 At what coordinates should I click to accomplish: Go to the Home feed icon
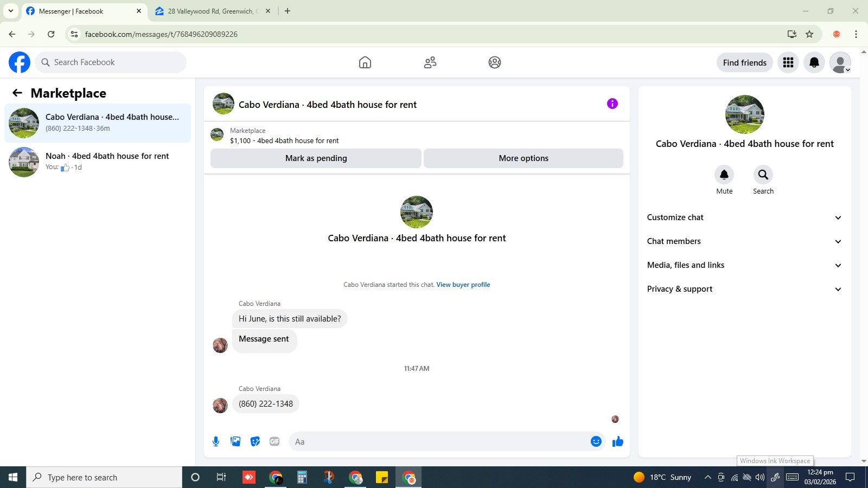(365, 62)
